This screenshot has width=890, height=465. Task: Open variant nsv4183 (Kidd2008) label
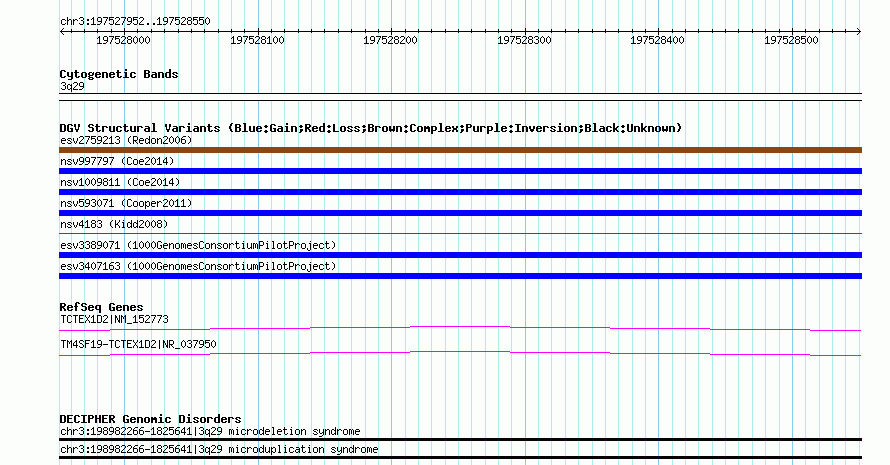tap(114, 224)
